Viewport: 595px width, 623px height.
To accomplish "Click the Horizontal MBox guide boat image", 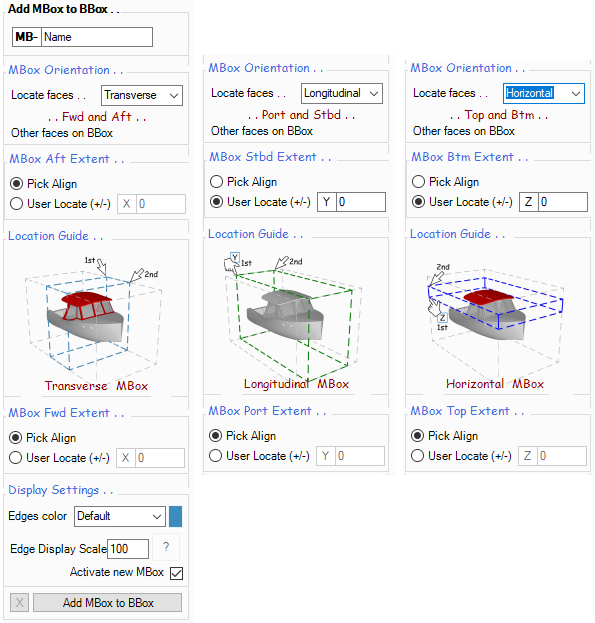I will pos(496,314).
